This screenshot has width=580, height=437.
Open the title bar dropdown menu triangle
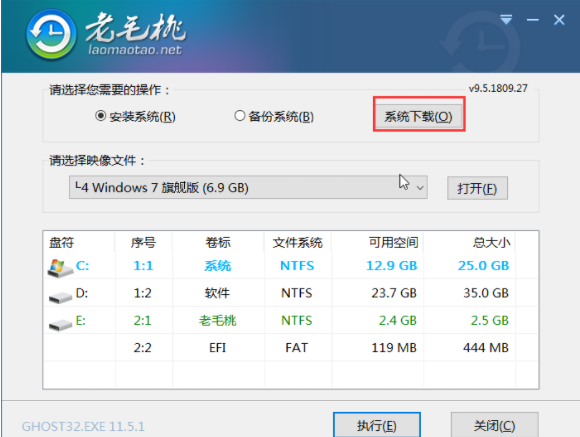506,19
